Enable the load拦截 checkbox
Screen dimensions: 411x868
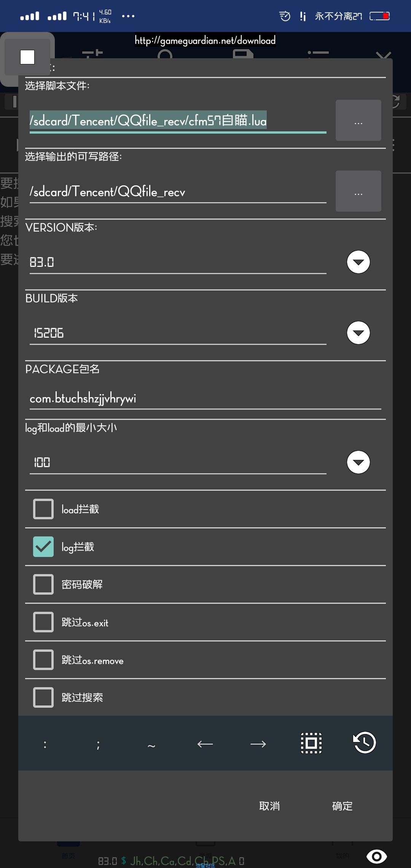tap(43, 509)
